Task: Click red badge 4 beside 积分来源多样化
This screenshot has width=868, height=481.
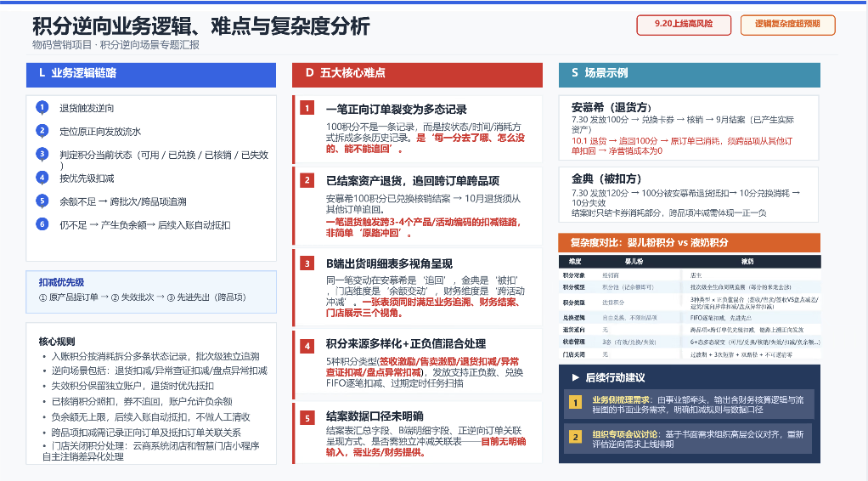Action: [x=307, y=347]
